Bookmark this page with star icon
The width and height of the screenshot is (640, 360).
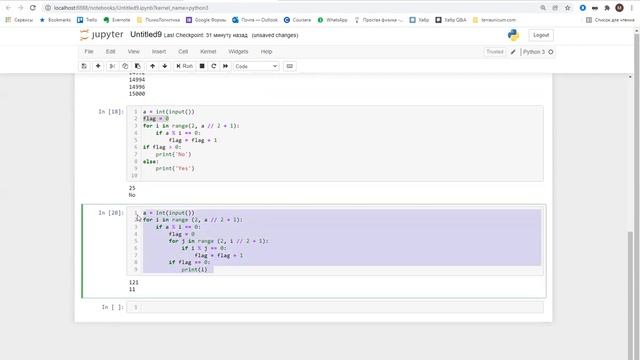tap(567, 8)
